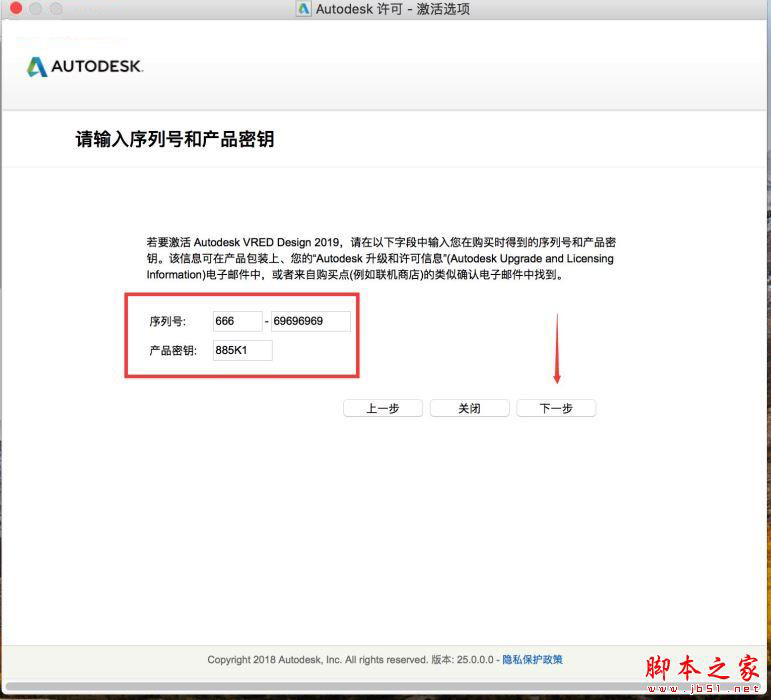The image size is (771, 700).
Task: Close the window with the red button
Action: point(16,8)
